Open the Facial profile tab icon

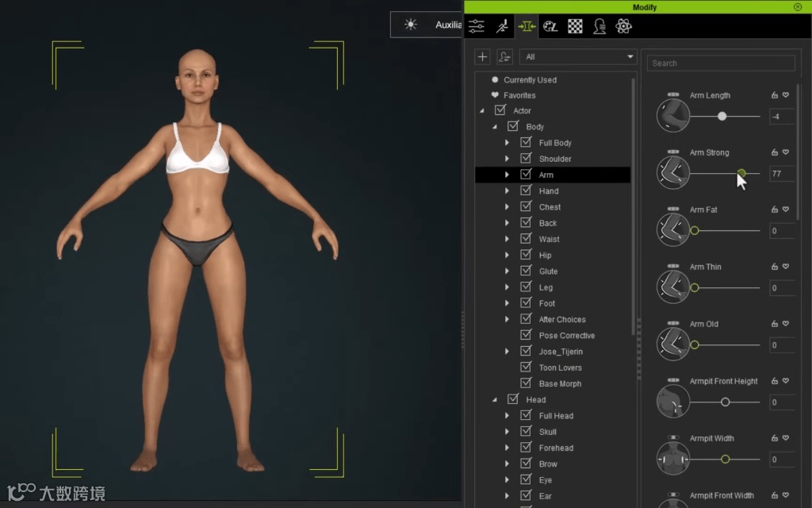(x=599, y=26)
